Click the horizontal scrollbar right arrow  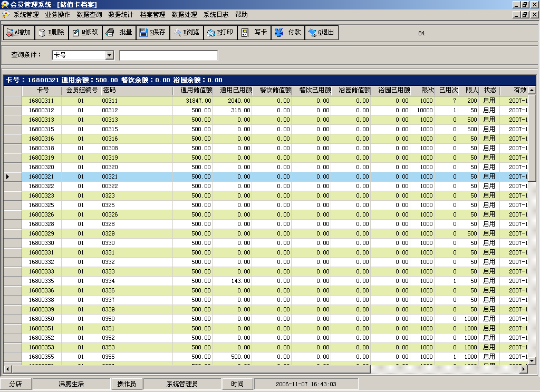click(x=524, y=369)
